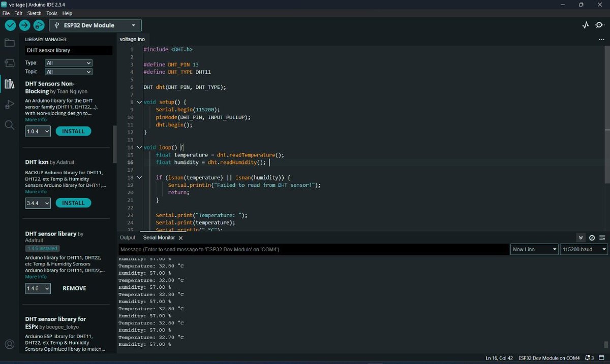This screenshot has width=610, height=364.
Task: Click More info under DHT kxn
Action: coord(36,192)
